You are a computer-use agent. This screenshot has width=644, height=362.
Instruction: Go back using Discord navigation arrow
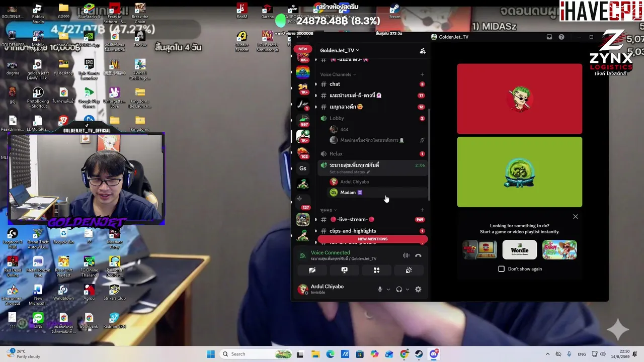tap(299, 37)
